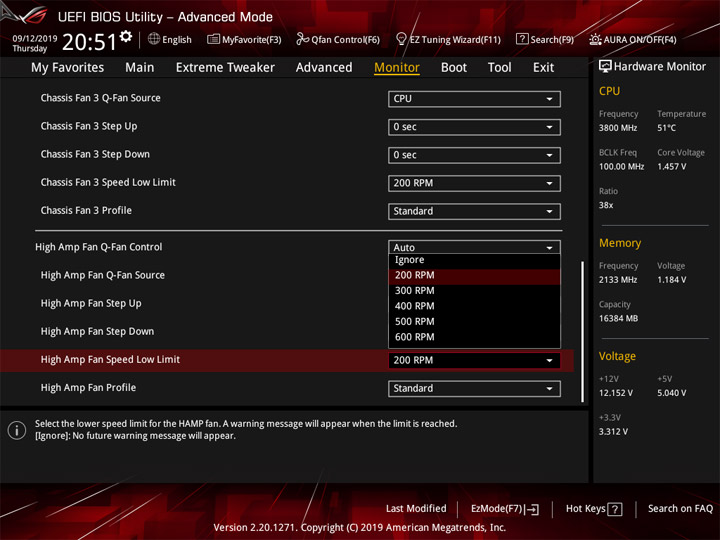Launch EZ Tuning Wizard(F11)

pos(448,39)
